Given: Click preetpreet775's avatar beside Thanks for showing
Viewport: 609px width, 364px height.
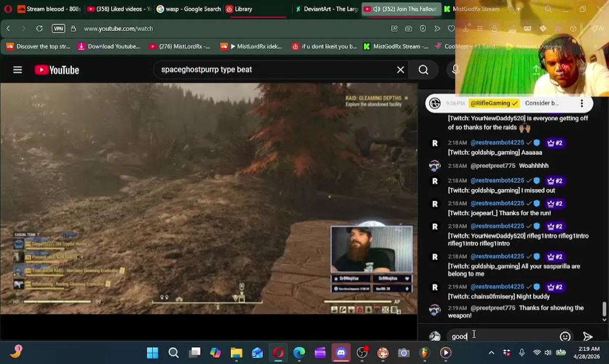Looking at the screenshot, I should [434, 310].
